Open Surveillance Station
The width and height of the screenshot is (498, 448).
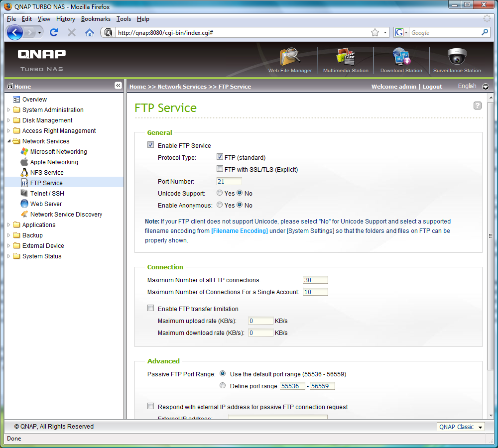click(457, 60)
